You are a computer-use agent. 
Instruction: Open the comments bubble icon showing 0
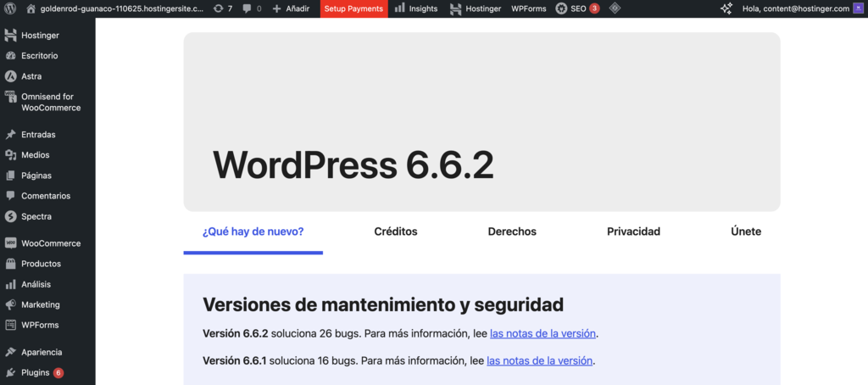click(248, 8)
